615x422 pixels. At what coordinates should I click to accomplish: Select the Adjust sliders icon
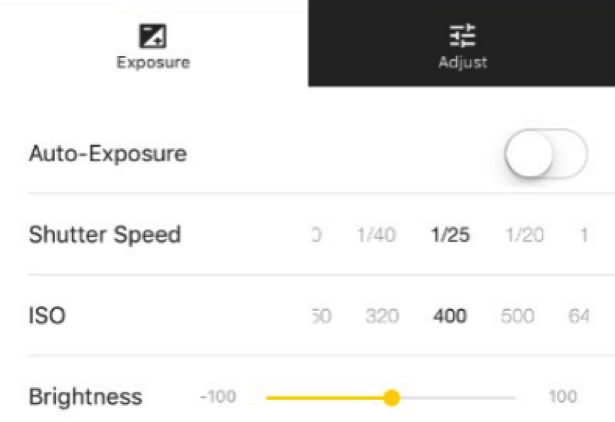pyautogui.click(x=462, y=36)
